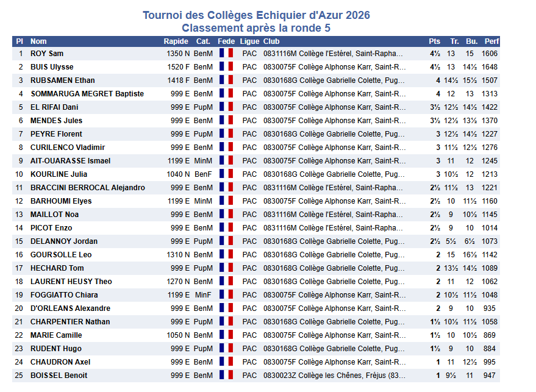Screen dimensions: 536x392
Task: Select the Pts column header
Action: pyautogui.click(x=435, y=41)
